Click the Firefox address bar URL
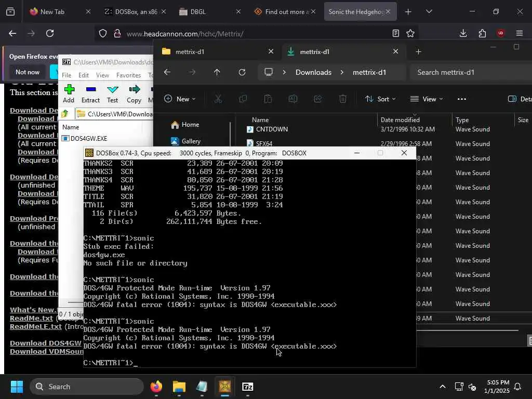This screenshot has width=532, height=399. [185, 34]
